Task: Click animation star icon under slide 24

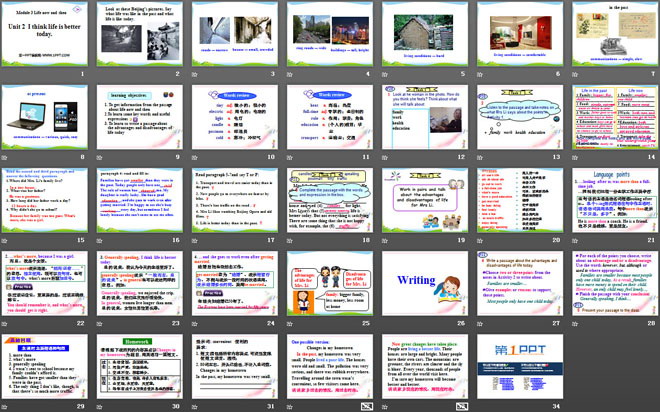Action: (x=194, y=324)
